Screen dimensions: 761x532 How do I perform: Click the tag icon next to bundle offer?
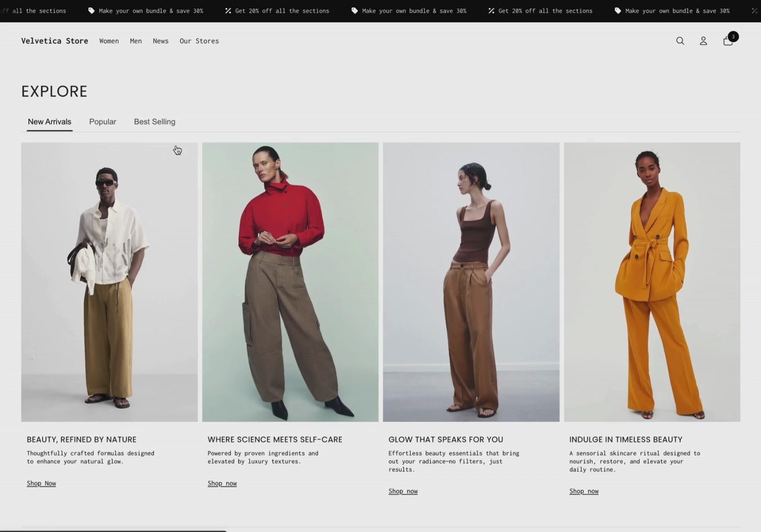click(91, 10)
